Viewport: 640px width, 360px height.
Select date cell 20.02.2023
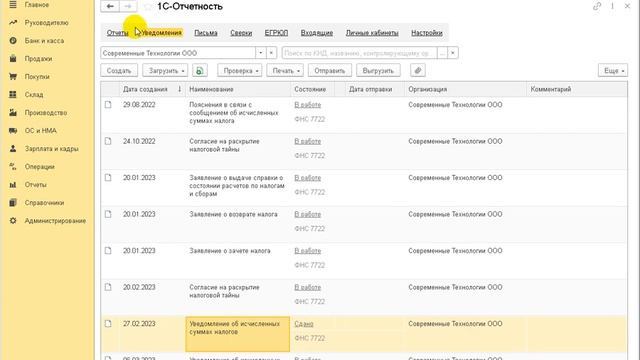[139, 287]
